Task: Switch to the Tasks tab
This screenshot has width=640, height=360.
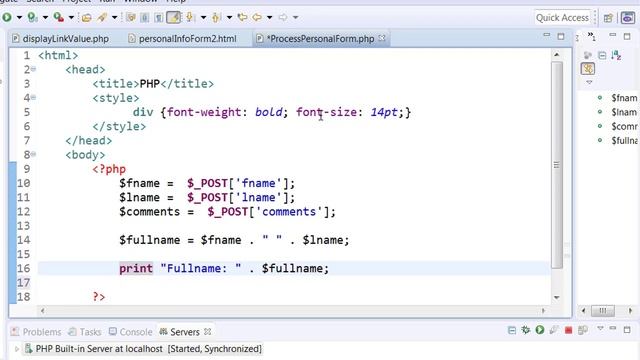Action: pyautogui.click(x=85, y=332)
